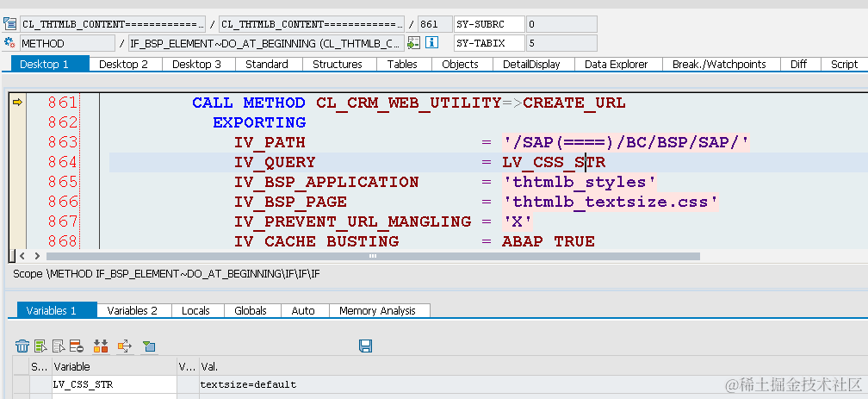The width and height of the screenshot is (868, 399).
Task: Switch to the Diff tab
Action: click(798, 65)
